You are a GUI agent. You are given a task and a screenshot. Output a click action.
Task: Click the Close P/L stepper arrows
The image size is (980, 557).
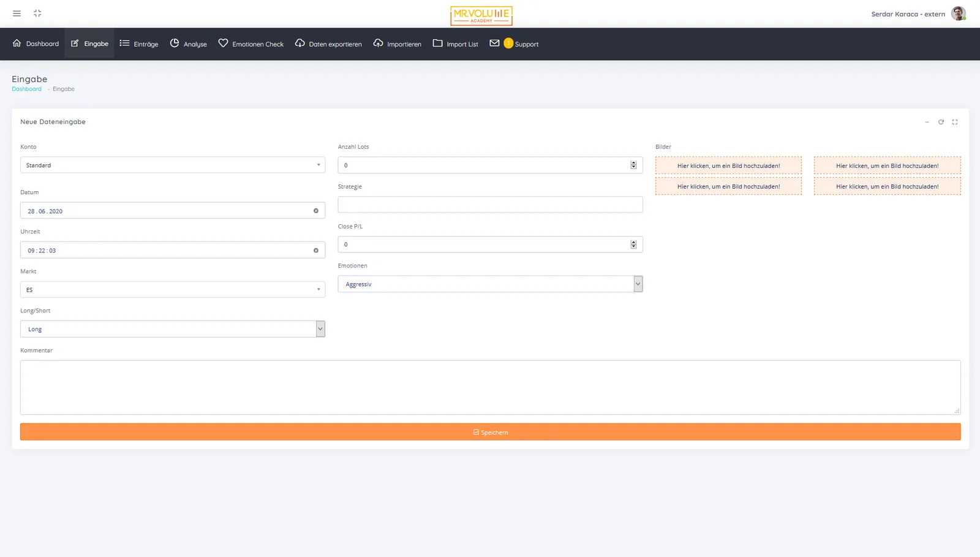[x=633, y=244]
